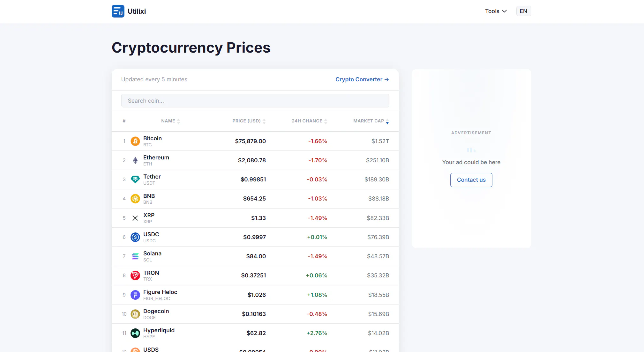
Task: Click the Ethereum diamond icon
Action: tap(135, 160)
